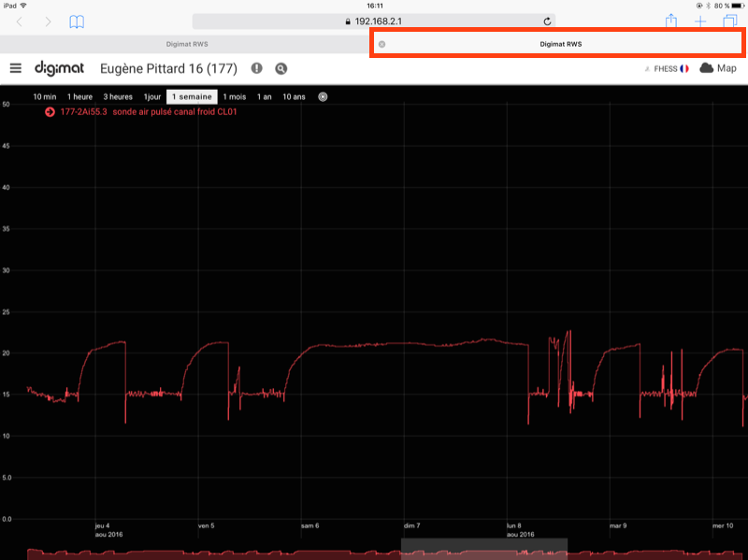Image resolution: width=748 pixels, height=560 pixels.
Task: Select the 1 semaine time range
Action: click(x=192, y=97)
